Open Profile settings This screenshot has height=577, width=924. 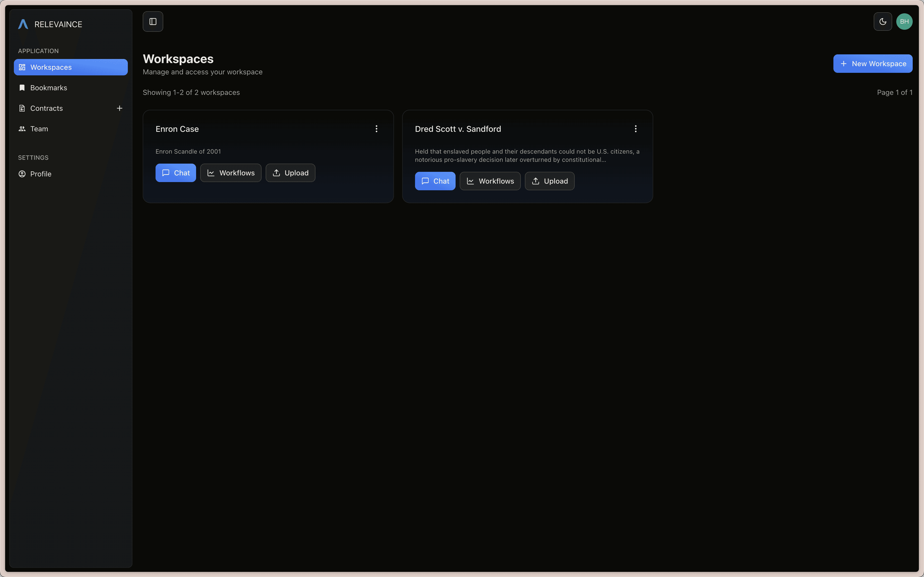pos(41,174)
